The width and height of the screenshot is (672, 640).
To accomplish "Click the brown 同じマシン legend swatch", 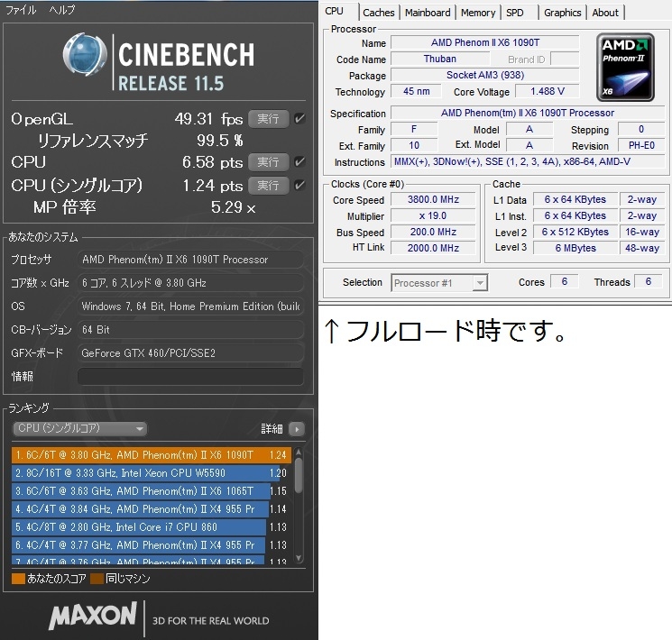I will tap(97, 579).
